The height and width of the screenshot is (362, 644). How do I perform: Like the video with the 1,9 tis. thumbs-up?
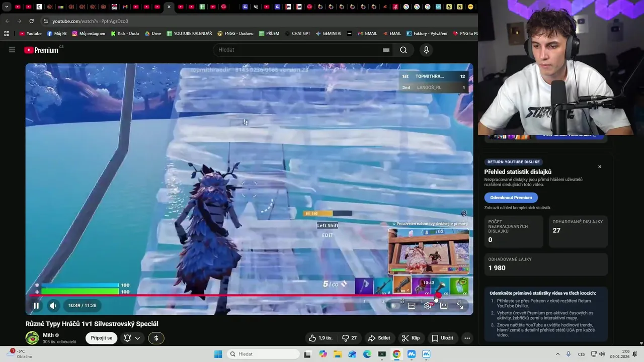[x=320, y=338]
